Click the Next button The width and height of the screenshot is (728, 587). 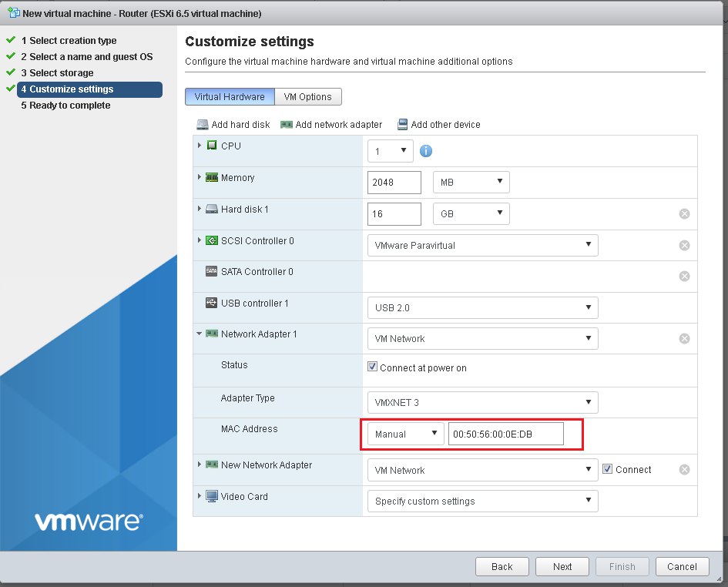coord(562,566)
